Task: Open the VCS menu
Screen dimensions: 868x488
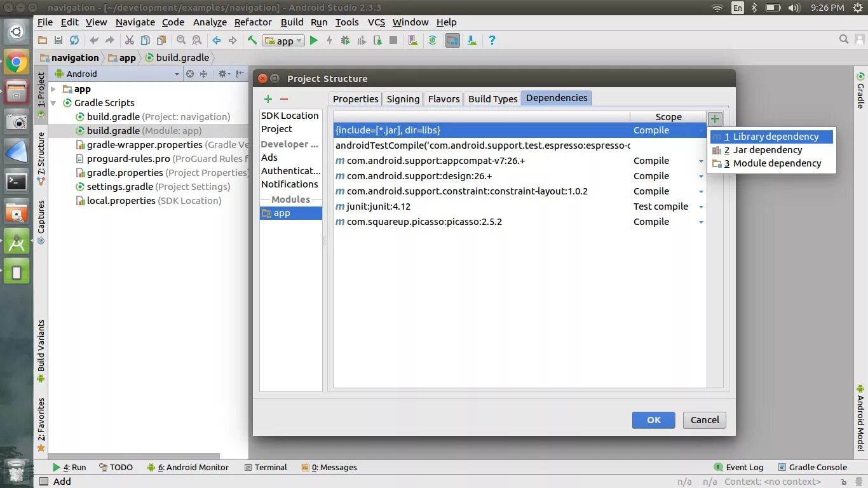Action: (x=376, y=22)
